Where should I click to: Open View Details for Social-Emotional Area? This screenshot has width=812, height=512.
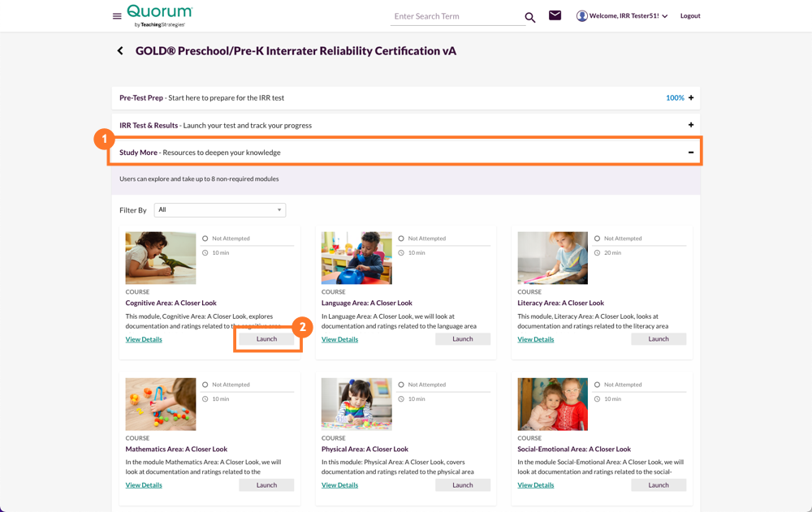(535, 484)
